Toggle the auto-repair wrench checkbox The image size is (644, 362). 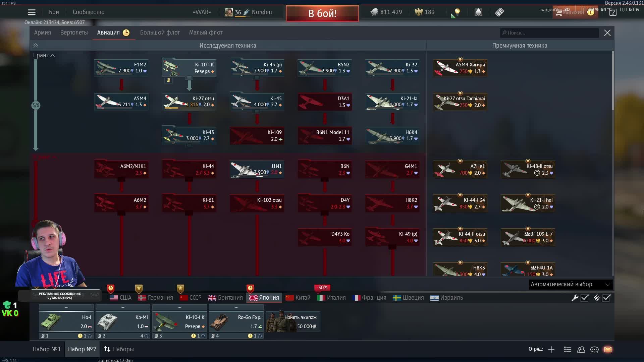coord(585,298)
